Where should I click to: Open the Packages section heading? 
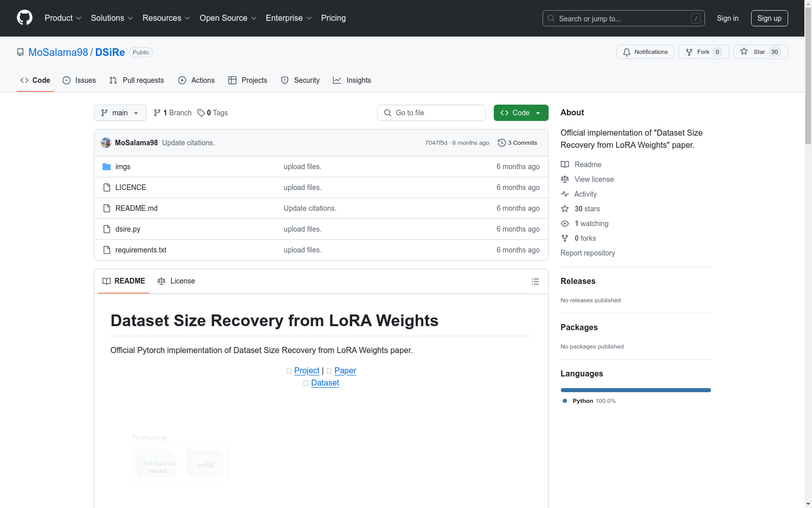579,327
